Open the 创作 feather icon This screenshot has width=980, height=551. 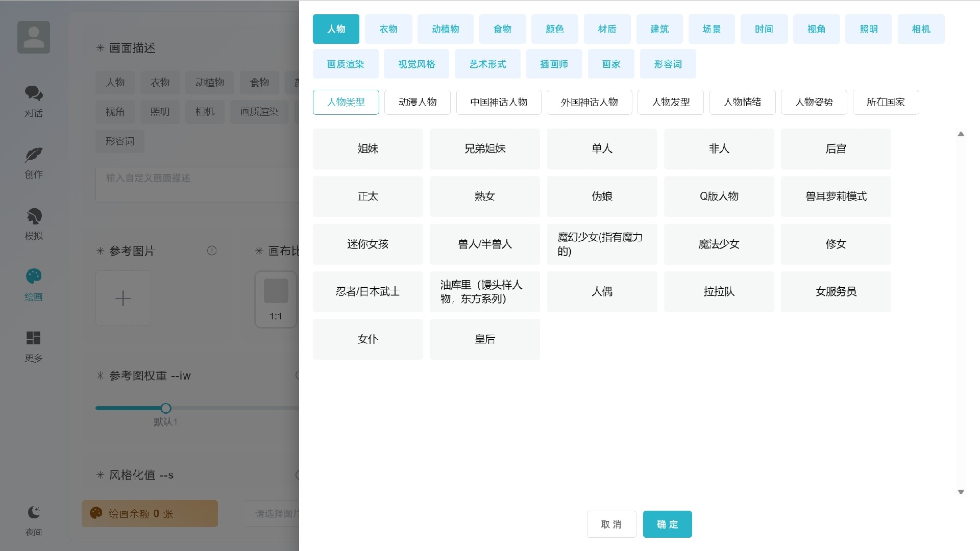34,155
